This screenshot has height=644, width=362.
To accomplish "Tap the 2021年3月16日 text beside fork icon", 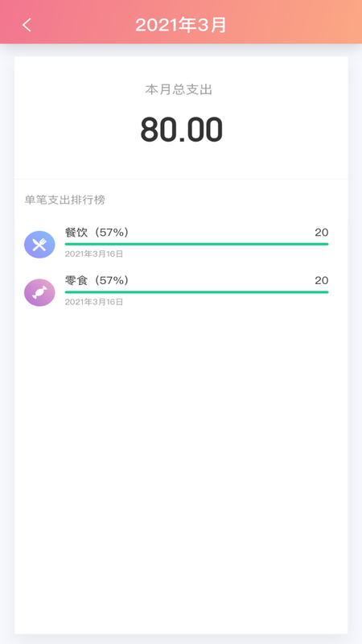I will pos(94,254).
